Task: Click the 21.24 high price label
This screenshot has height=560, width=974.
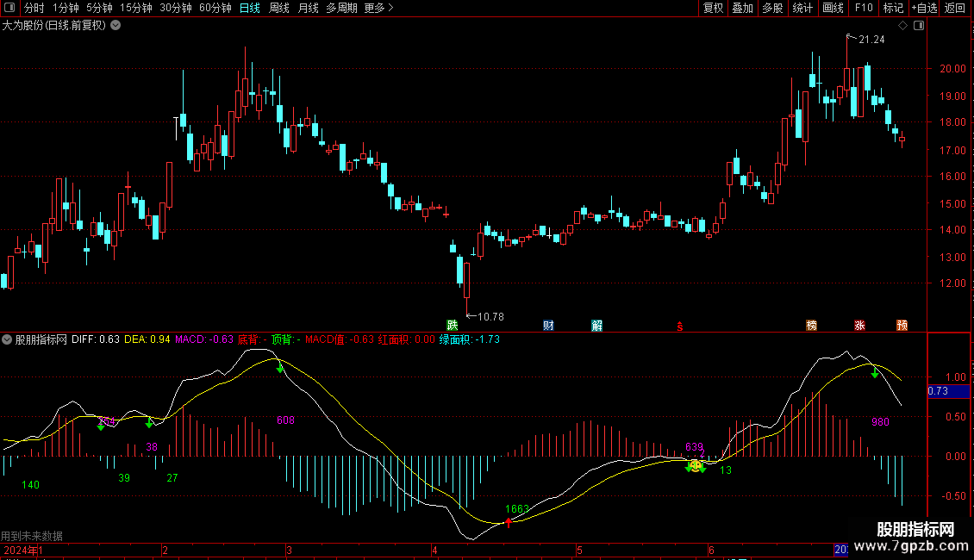Action: point(871,40)
